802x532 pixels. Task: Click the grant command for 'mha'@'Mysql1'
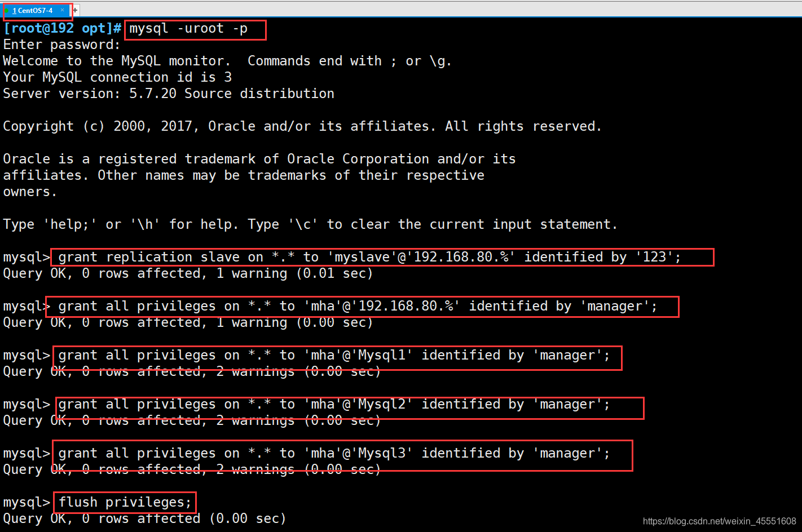[334, 355]
